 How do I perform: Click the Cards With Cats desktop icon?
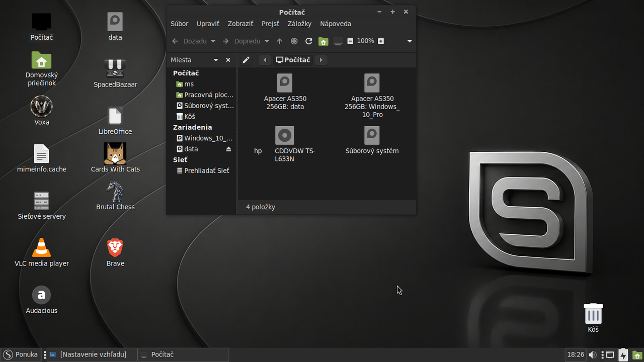point(115,158)
